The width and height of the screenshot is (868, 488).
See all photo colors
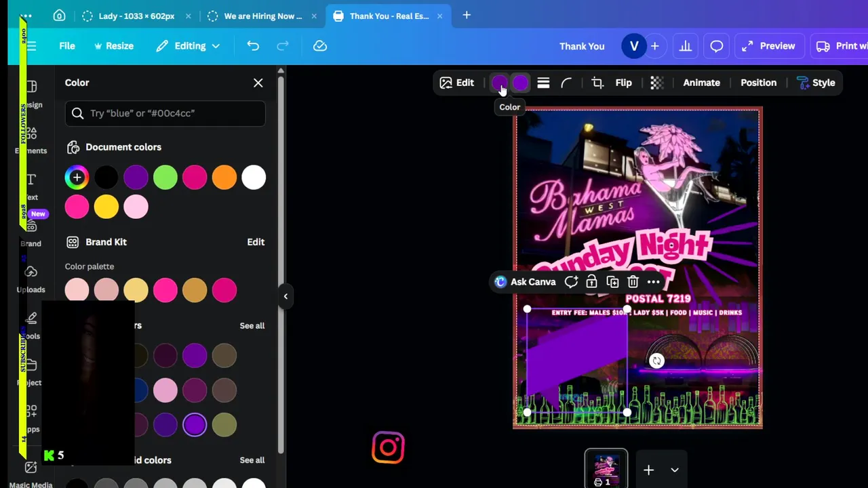tap(252, 326)
